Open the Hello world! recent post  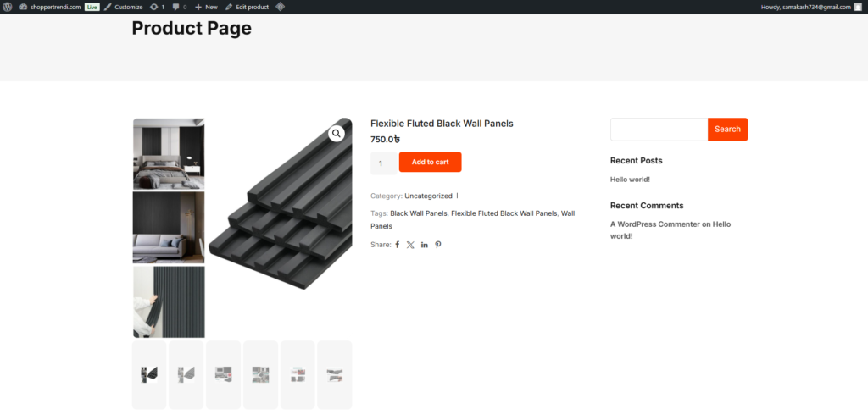pyautogui.click(x=630, y=180)
